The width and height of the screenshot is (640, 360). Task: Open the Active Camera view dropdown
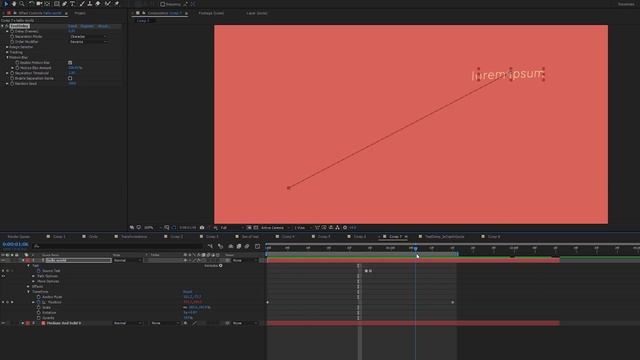click(275, 228)
